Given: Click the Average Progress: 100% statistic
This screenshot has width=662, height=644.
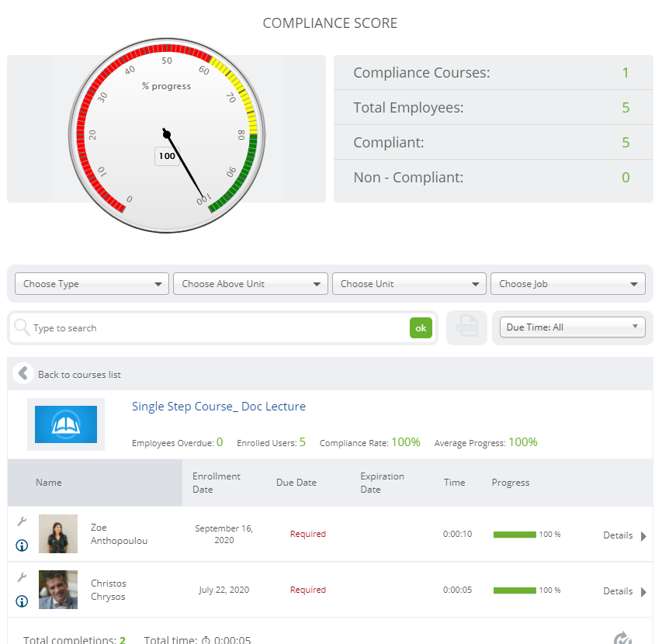Looking at the screenshot, I should pyautogui.click(x=486, y=442).
